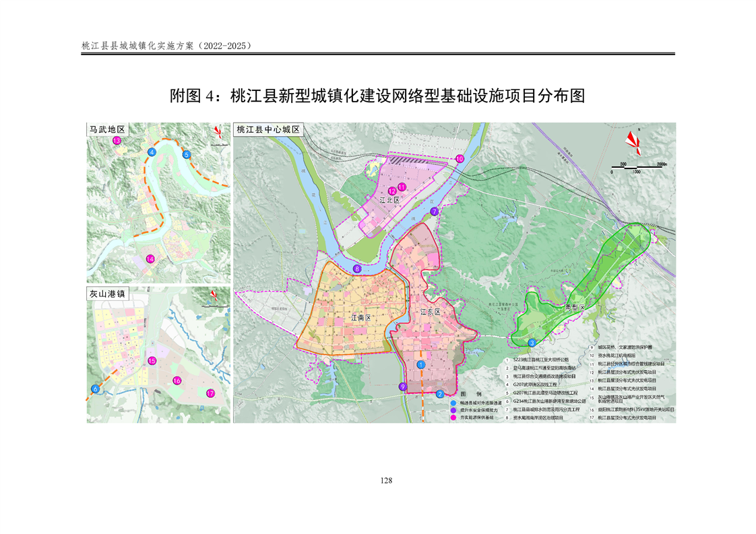Click blue marker 3 near 秀梨区
Image resolution: width=756 pixels, height=534 pixels.
[532, 343]
